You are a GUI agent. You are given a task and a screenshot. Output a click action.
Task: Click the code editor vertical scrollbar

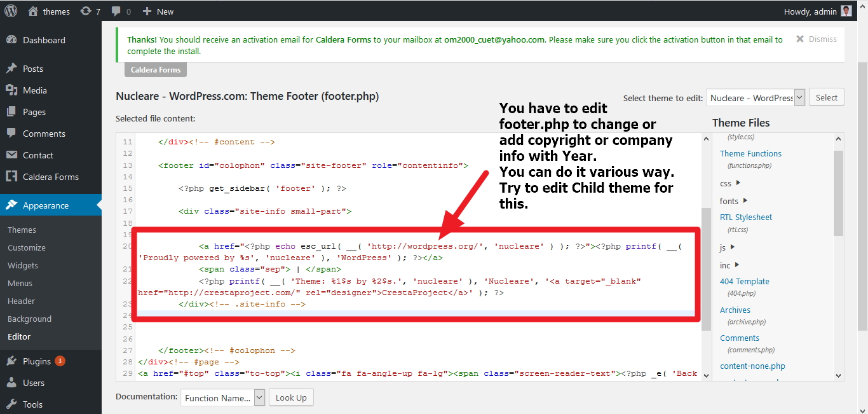[706, 267]
